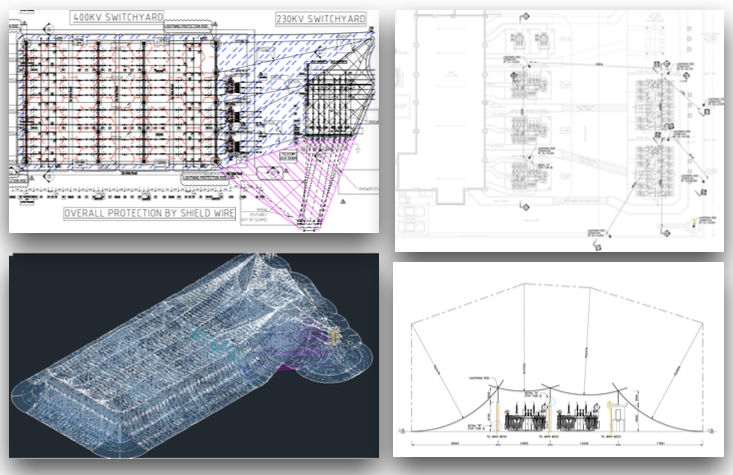Select the left yellow lightning rod in elevation
Viewport: 733px width, 475px height.
[493, 409]
